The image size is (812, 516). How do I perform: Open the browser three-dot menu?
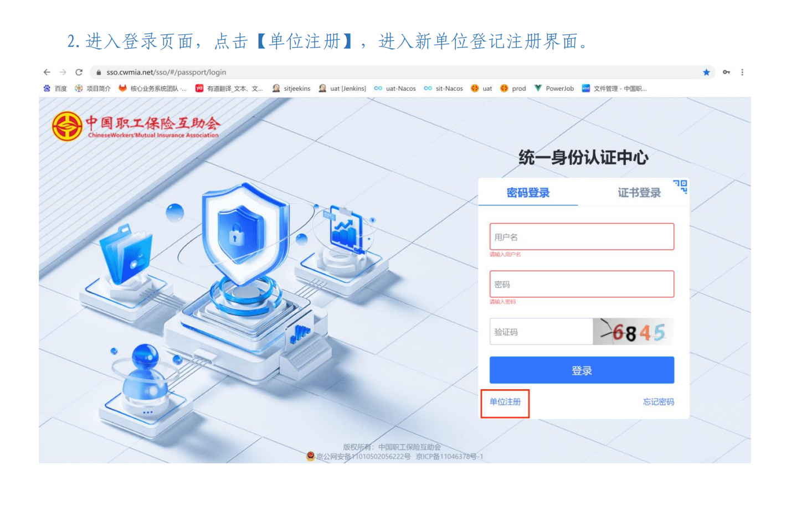click(x=742, y=72)
